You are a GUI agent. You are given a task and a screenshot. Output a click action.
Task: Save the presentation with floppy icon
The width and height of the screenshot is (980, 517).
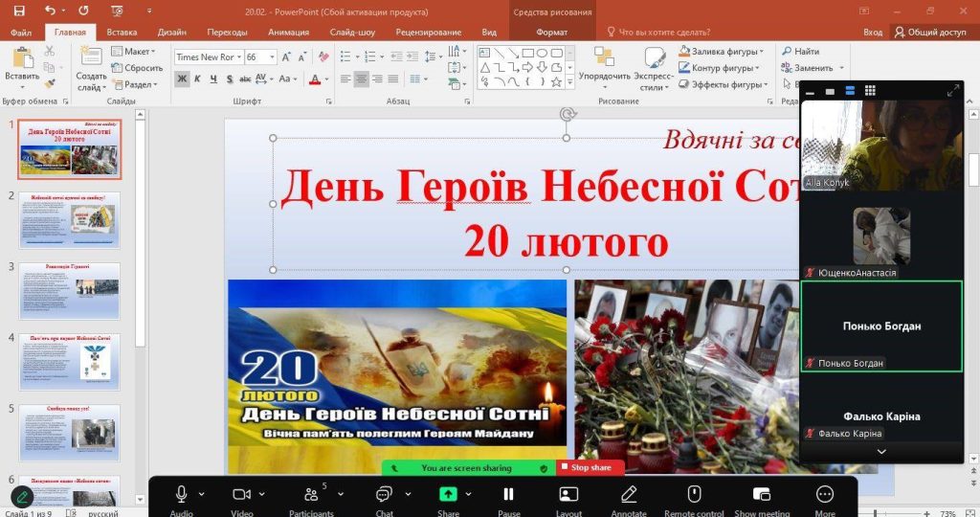pyautogui.click(x=19, y=11)
